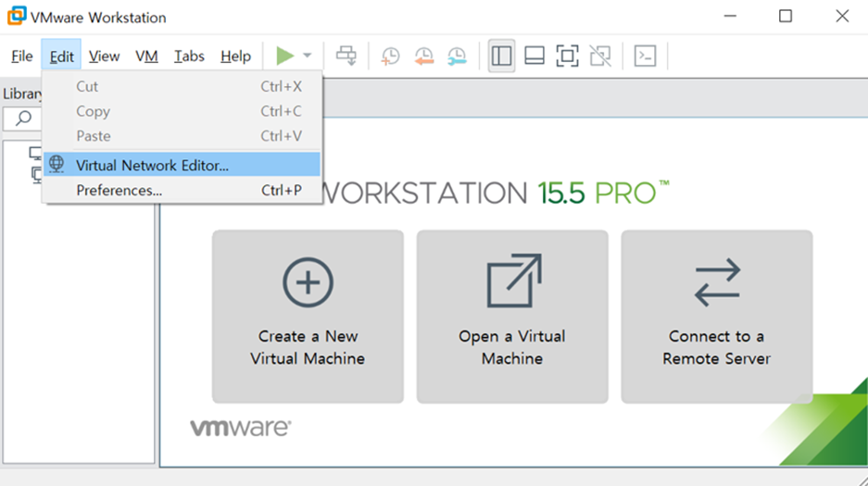This screenshot has height=486, width=868.
Task: Open the Help menu
Action: coord(236,56)
